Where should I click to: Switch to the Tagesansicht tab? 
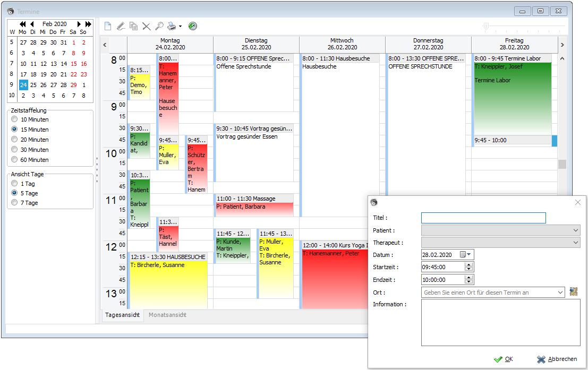(x=122, y=315)
